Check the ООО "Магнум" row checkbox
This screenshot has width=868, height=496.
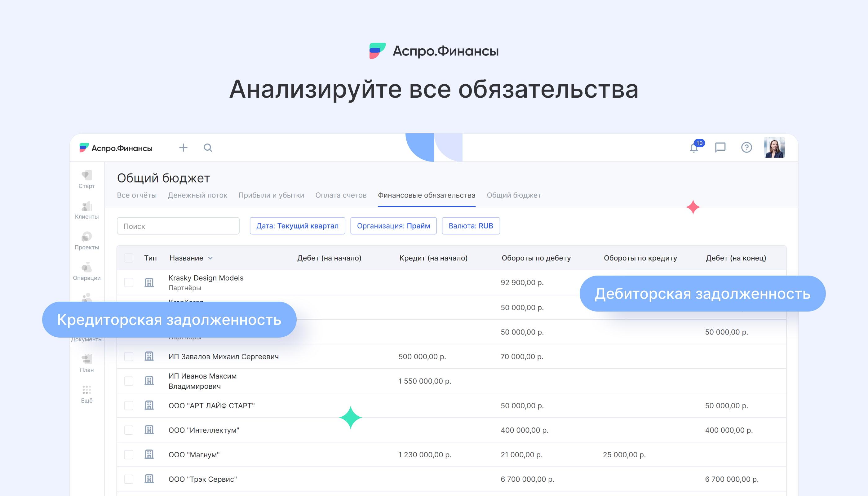pos(129,454)
